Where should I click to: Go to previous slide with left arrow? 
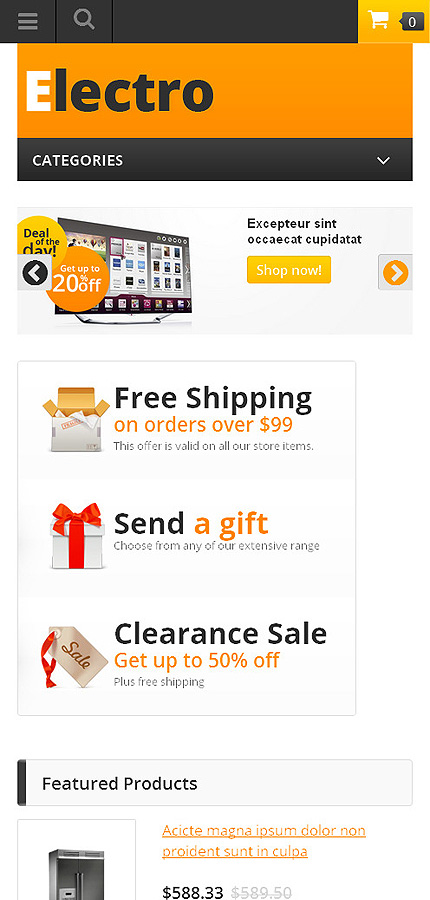pos(34,273)
